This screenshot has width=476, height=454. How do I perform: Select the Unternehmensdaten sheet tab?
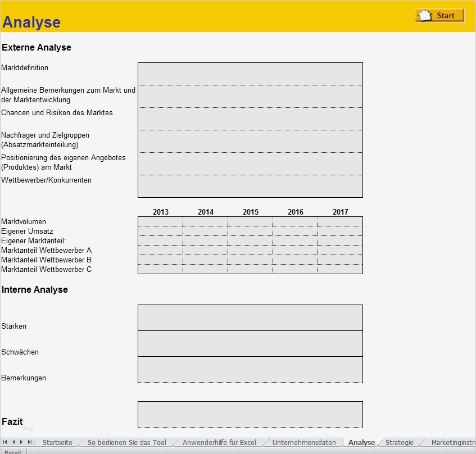pyautogui.click(x=304, y=442)
